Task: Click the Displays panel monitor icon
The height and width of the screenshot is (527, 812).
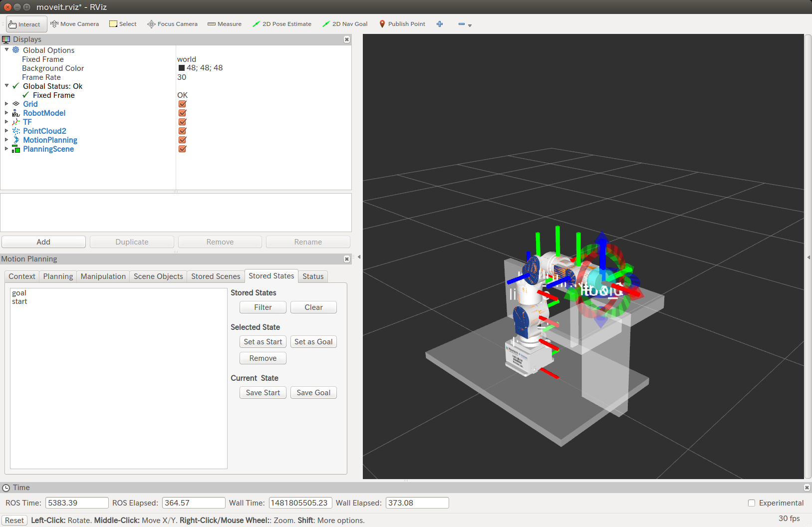Action: coord(6,39)
